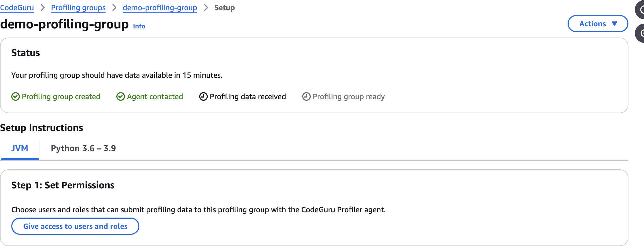Click the green check icon beside Profiling group created
The width and height of the screenshot is (644, 246).
click(16, 96)
